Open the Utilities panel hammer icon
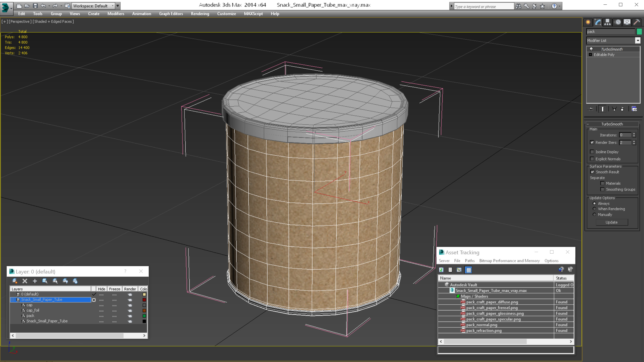The image size is (644, 362). tap(637, 22)
